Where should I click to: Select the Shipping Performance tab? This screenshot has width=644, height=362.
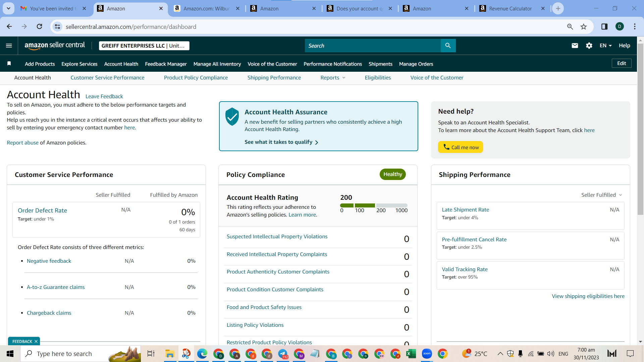[274, 78]
